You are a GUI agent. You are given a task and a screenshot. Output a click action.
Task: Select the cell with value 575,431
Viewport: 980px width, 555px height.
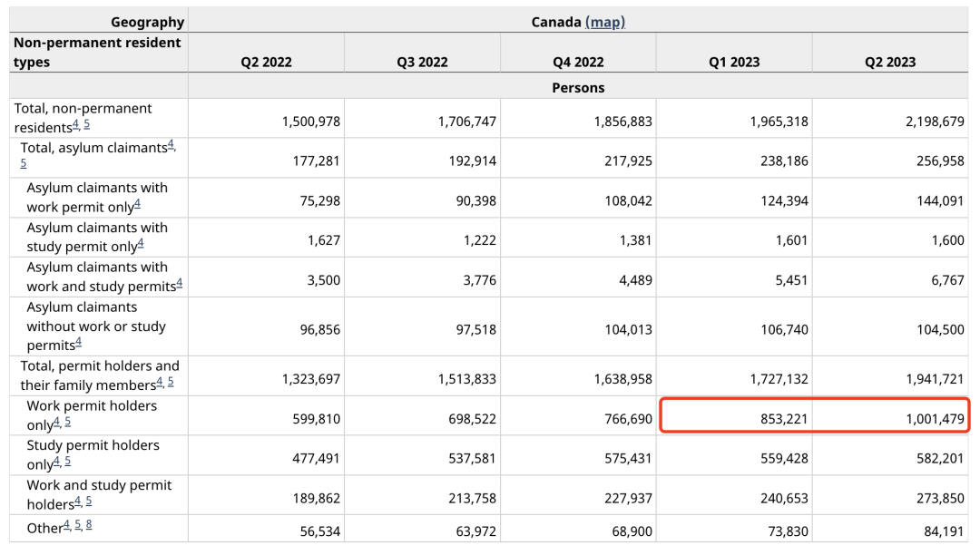click(x=578, y=455)
